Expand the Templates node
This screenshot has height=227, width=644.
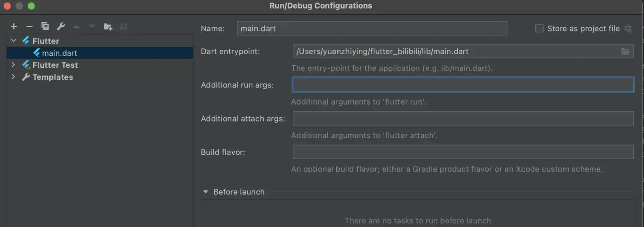13,77
